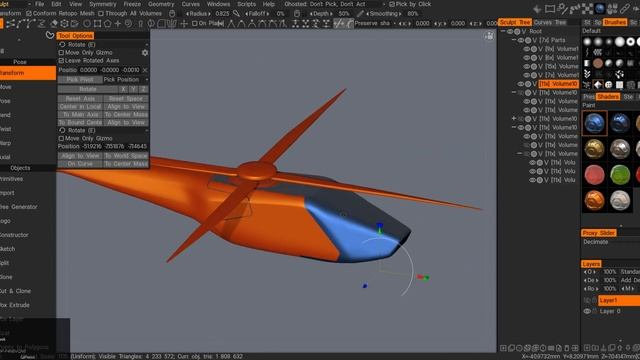Viewport: 640px width, 360px height.
Task: Click the X beside the Position values
Action: pos(145,70)
